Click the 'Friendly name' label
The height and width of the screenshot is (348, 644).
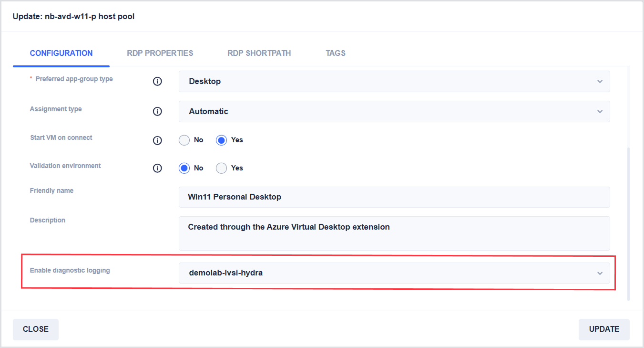[52, 190]
